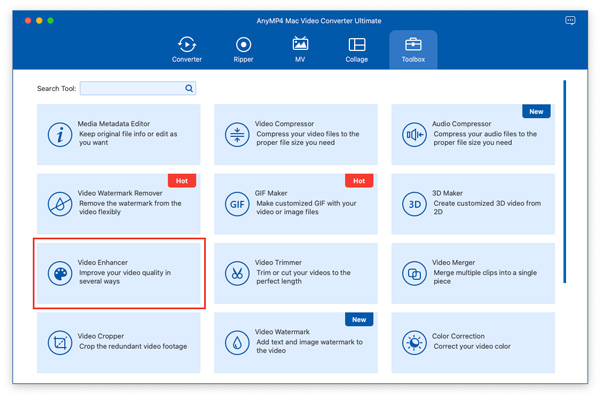Click 'Add text and image watermark' description
Viewport: 600px width, 398px height.
tap(309, 346)
